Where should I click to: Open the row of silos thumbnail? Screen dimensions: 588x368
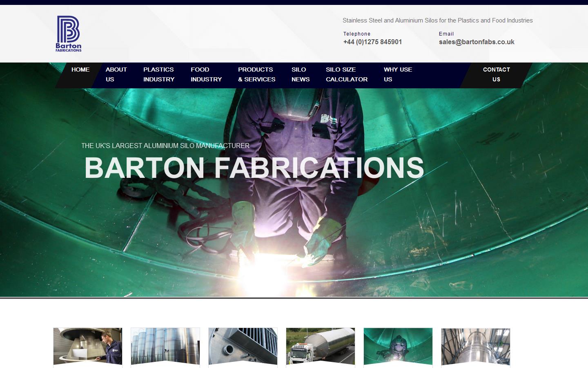point(165,347)
